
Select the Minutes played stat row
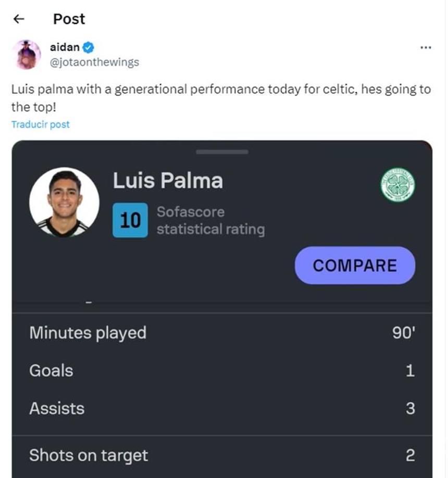[222, 333]
